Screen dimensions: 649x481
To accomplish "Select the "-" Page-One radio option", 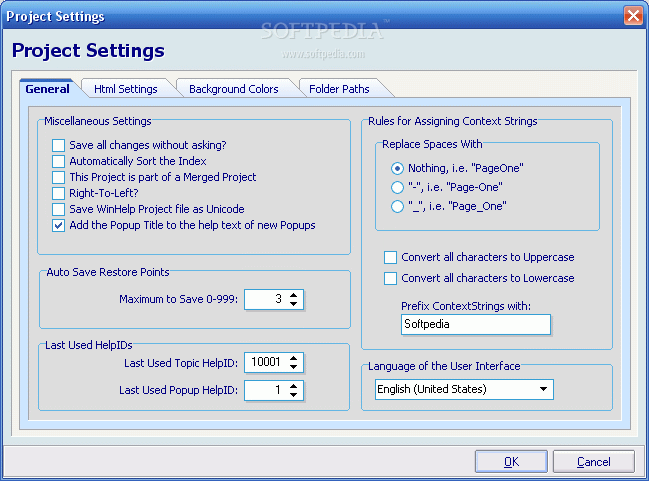I will click(x=397, y=188).
